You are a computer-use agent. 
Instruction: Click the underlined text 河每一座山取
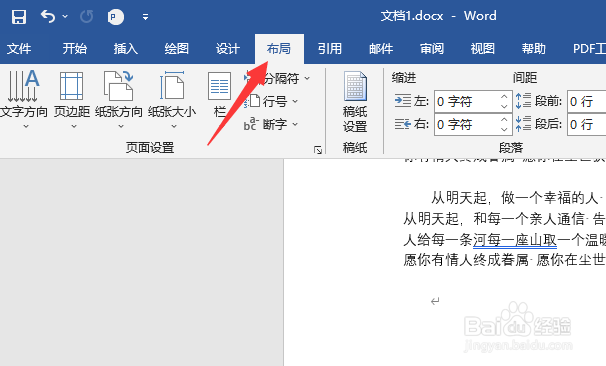click(x=515, y=240)
